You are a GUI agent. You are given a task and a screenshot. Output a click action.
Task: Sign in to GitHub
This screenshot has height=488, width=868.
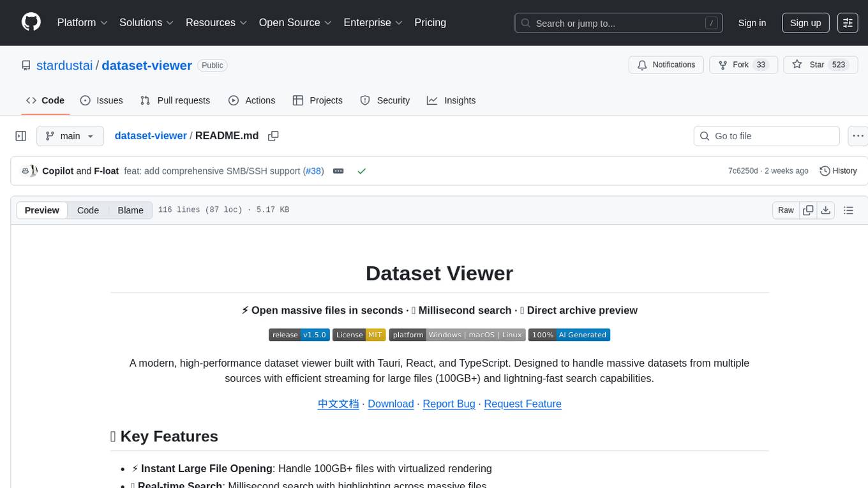[x=752, y=22]
